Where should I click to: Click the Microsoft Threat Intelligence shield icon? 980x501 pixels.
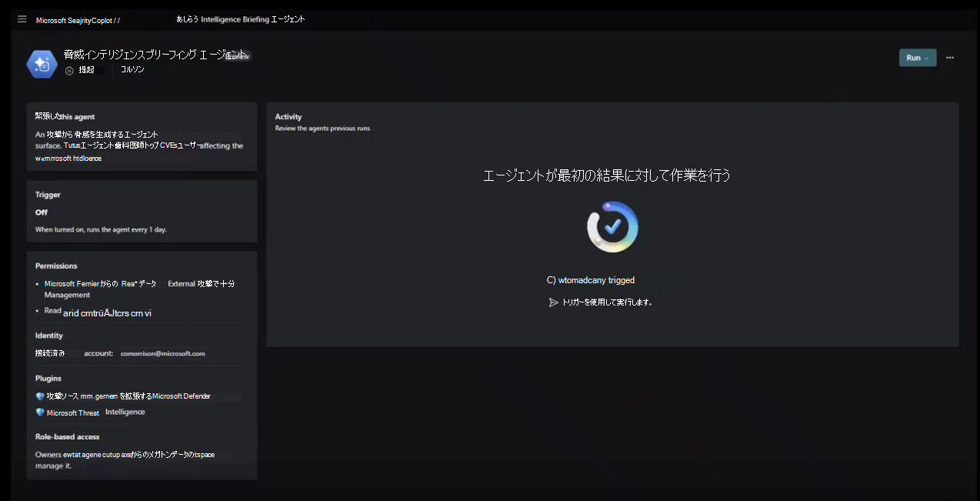(40, 412)
